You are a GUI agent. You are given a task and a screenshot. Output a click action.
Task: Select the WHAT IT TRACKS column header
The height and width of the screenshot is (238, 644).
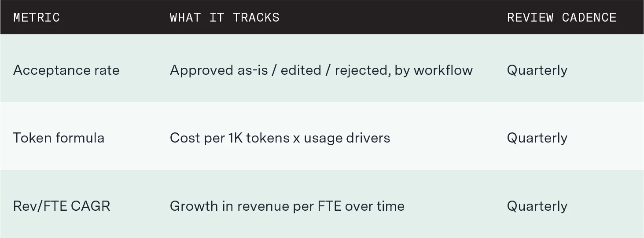(224, 18)
